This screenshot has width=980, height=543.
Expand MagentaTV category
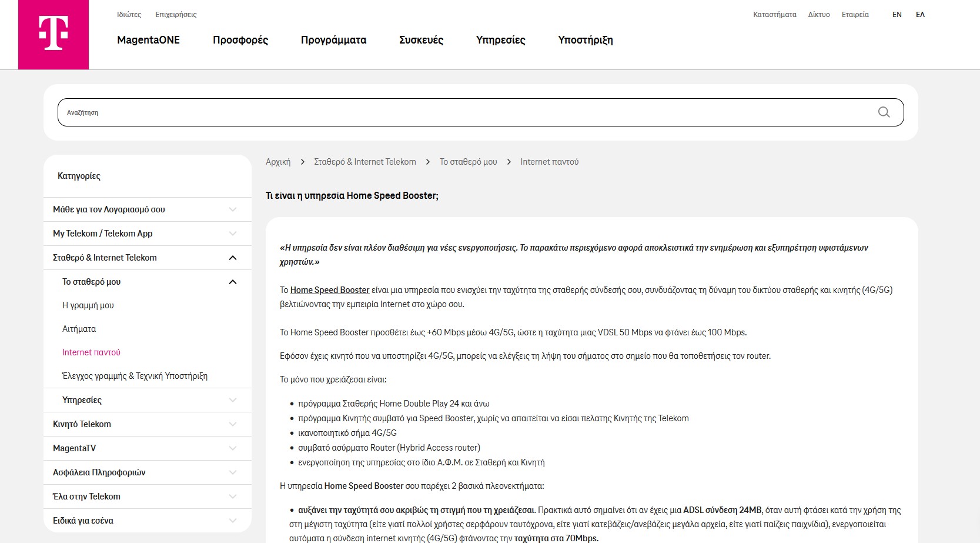point(148,448)
